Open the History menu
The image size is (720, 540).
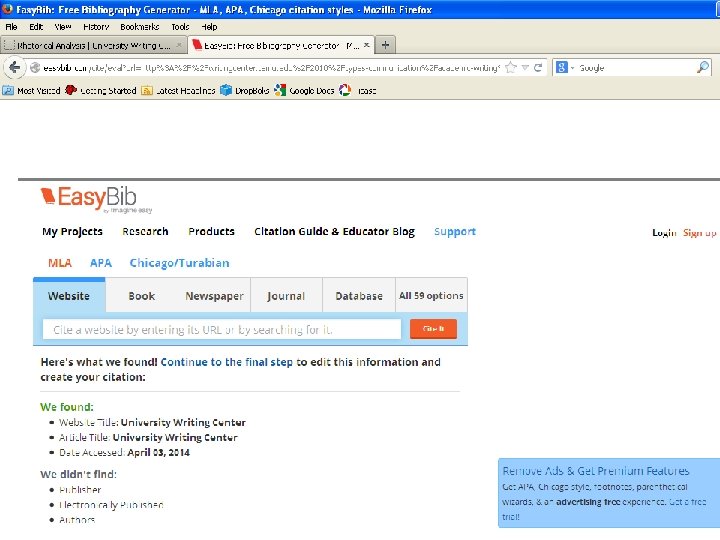click(96, 27)
